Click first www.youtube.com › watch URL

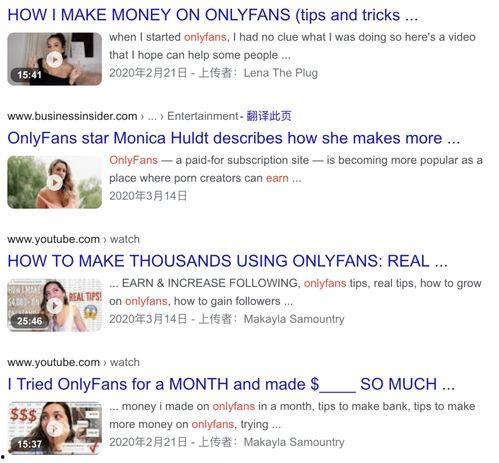pyautogui.click(x=73, y=239)
